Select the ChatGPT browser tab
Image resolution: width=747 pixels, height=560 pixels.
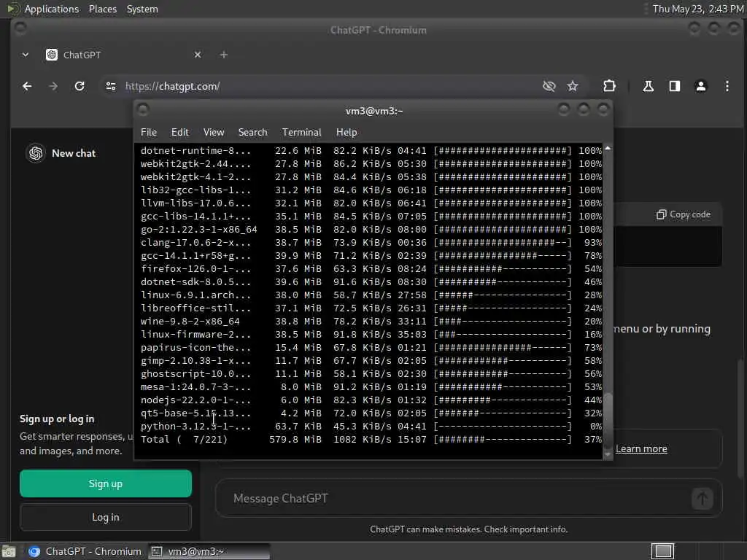[x=124, y=55]
